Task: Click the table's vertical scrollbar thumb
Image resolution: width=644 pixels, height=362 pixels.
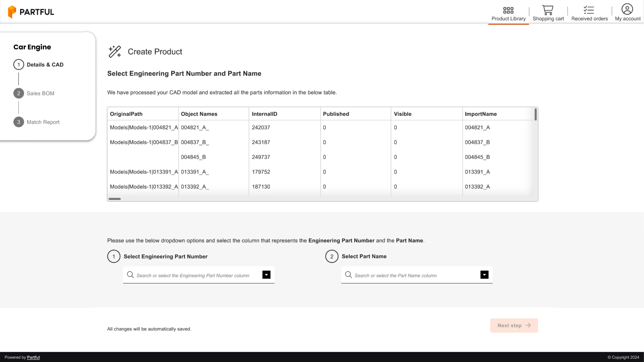Action: 536,114
